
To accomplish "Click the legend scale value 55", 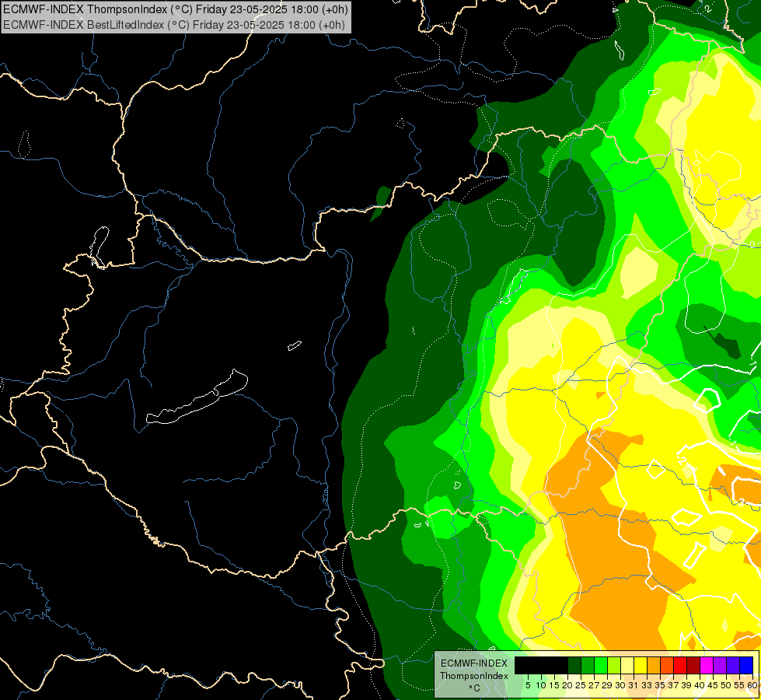I will [740, 685].
